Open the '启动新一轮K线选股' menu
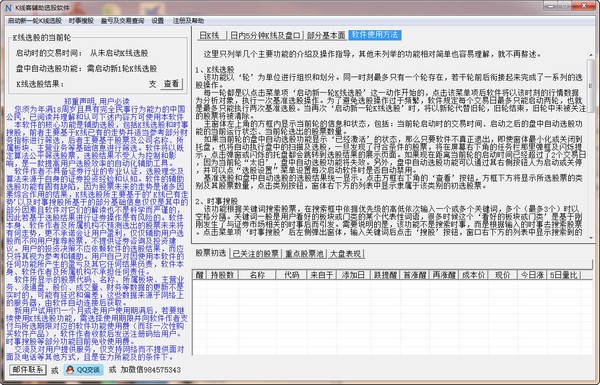Image resolution: width=600 pixels, height=385 pixels. tap(35, 21)
